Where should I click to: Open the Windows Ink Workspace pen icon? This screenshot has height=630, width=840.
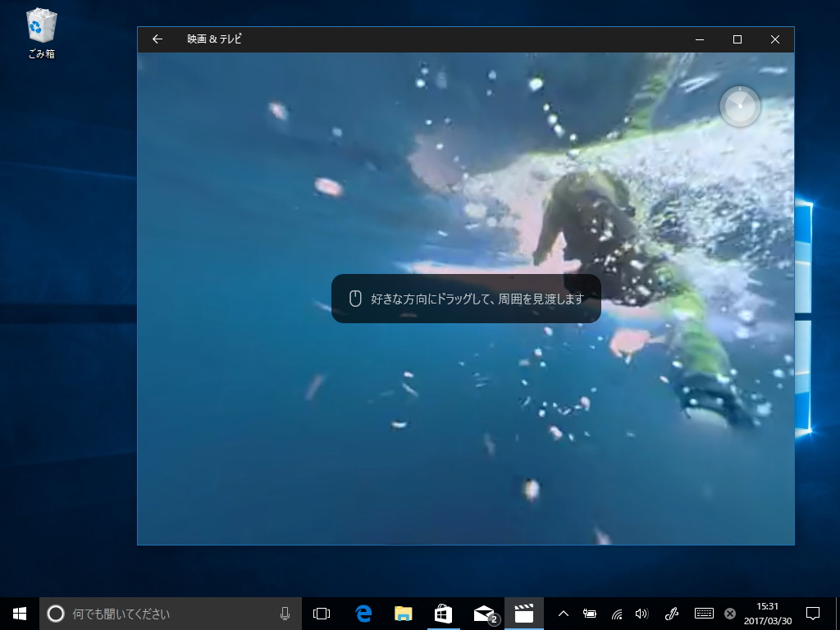tap(671, 614)
